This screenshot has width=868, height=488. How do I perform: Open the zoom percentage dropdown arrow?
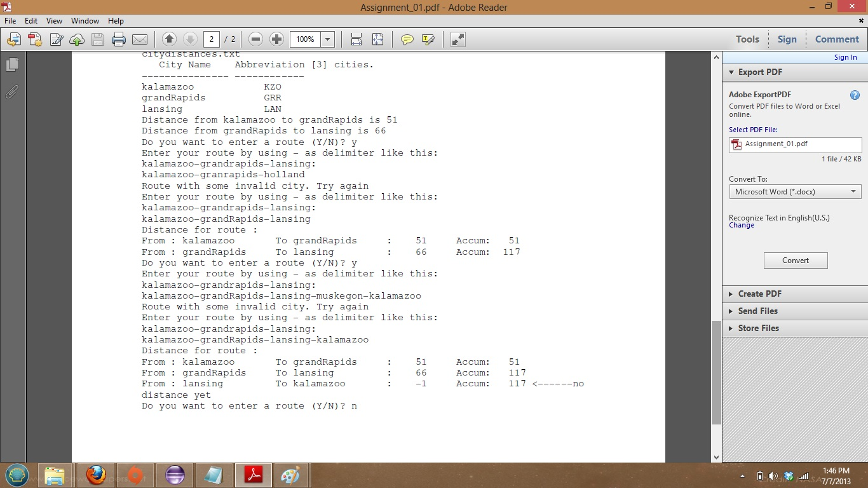coord(328,39)
